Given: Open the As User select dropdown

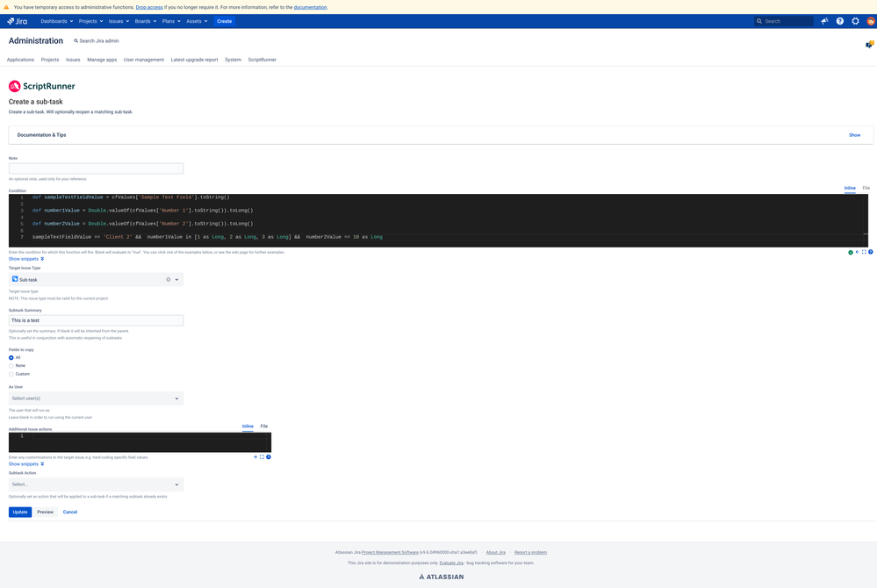Looking at the screenshot, I should click(97, 398).
